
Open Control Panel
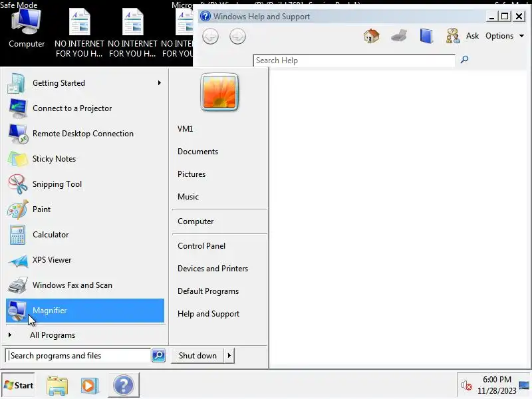(x=201, y=246)
